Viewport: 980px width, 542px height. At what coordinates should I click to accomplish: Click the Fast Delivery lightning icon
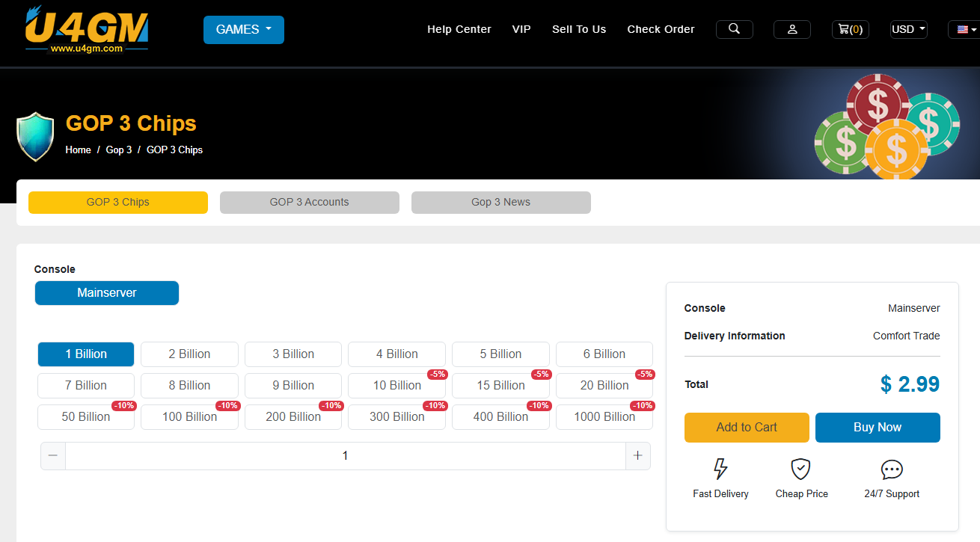[720, 469]
